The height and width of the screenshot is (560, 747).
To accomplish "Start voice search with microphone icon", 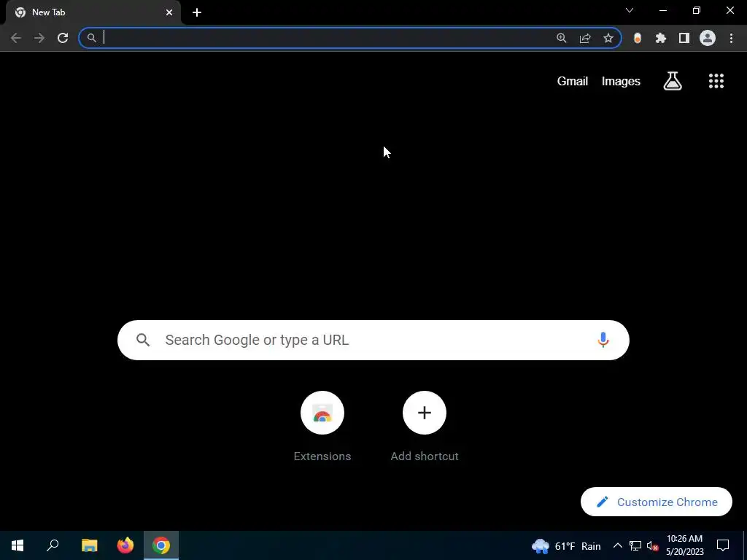I will coord(603,340).
